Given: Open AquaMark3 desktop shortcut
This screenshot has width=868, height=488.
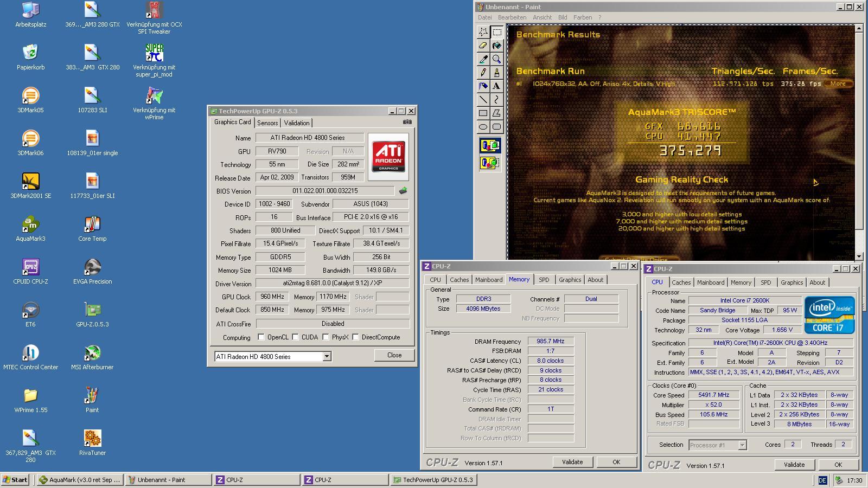Looking at the screenshot, I should (x=30, y=228).
